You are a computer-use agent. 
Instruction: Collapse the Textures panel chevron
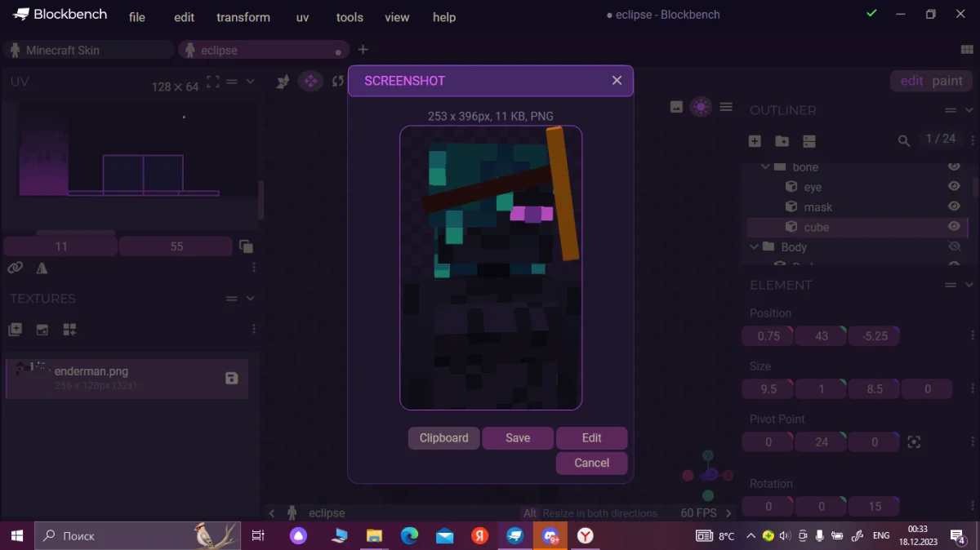(251, 299)
